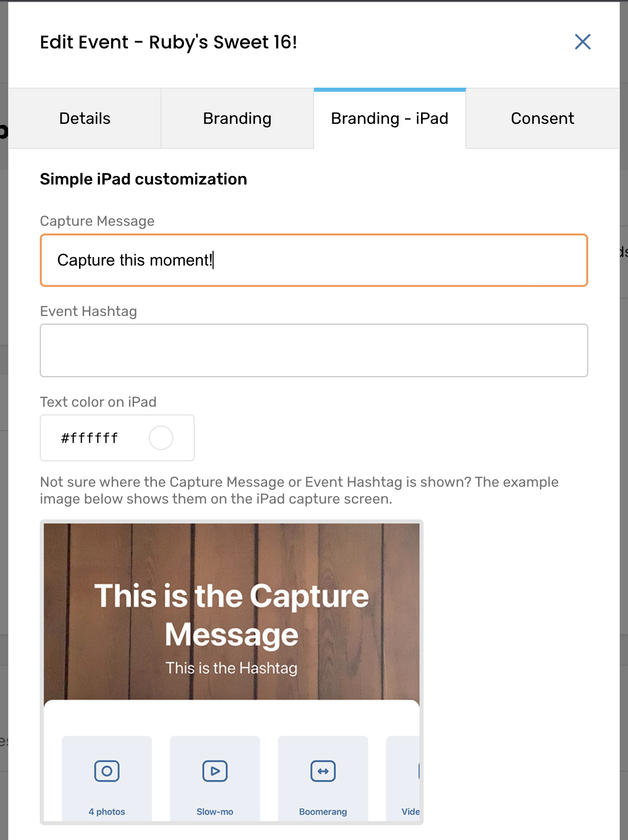The image size is (628, 840).
Task: Click the Boomerang label
Action: (323, 811)
